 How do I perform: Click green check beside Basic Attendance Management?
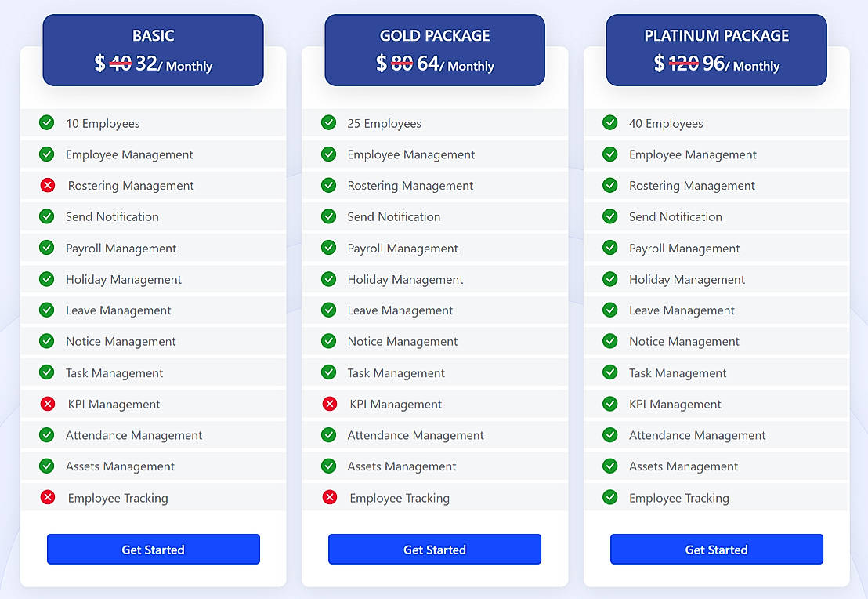pyautogui.click(x=47, y=435)
